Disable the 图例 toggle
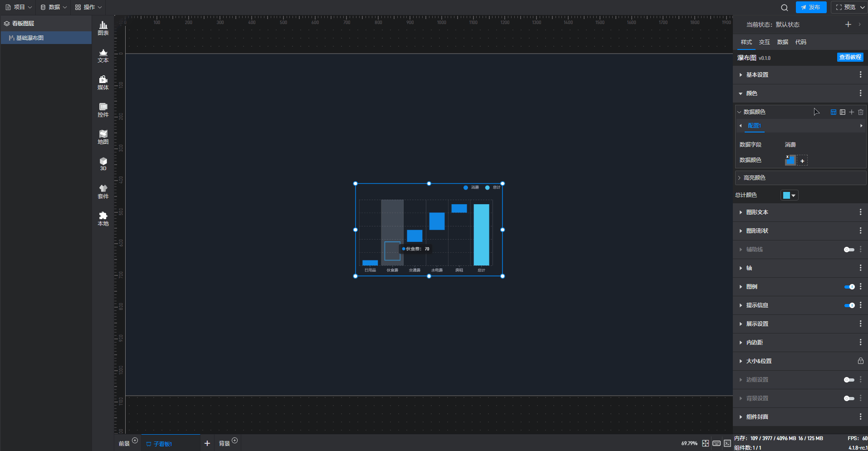Screen dimensions: 868x451 (849, 287)
